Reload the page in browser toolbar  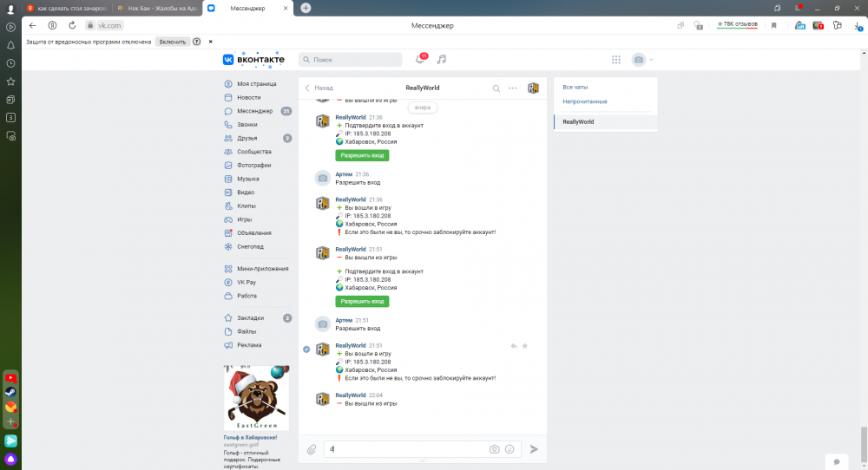(x=72, y=25)
